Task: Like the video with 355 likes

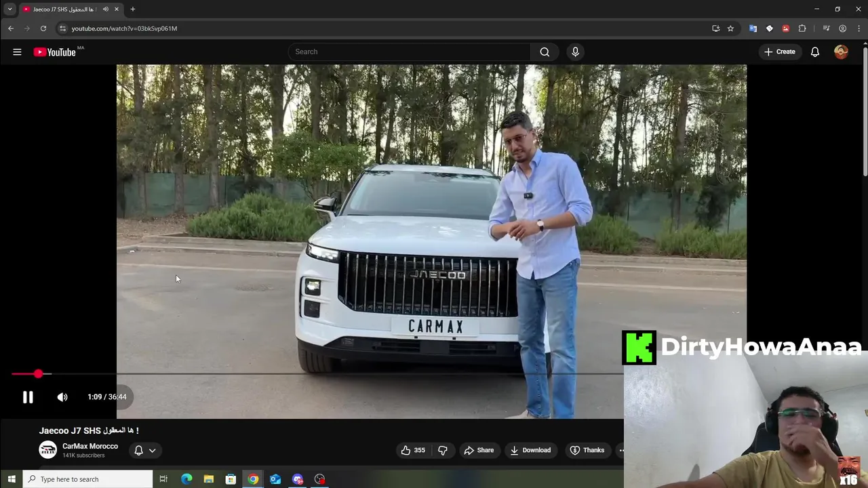Action: click(413, 450)
